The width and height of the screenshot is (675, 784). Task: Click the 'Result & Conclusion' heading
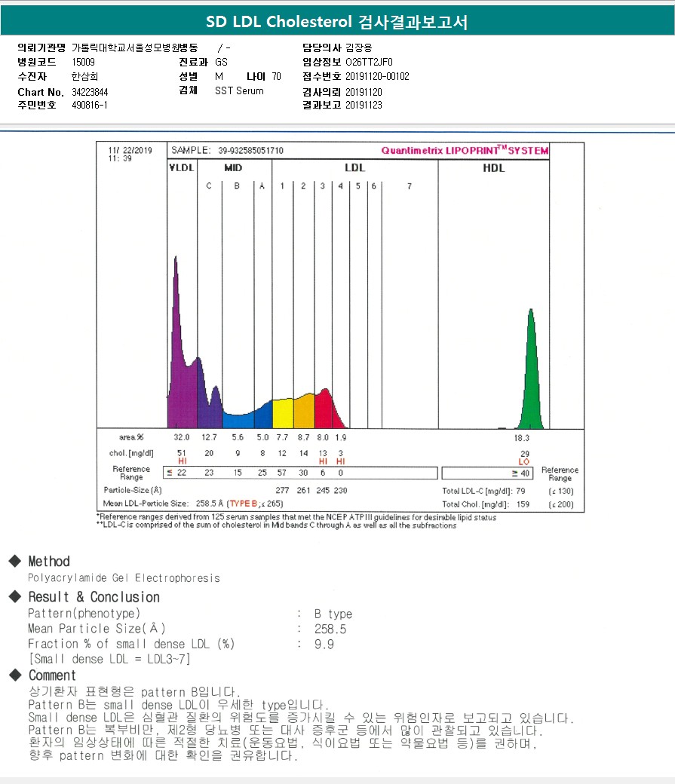[94, 597]
